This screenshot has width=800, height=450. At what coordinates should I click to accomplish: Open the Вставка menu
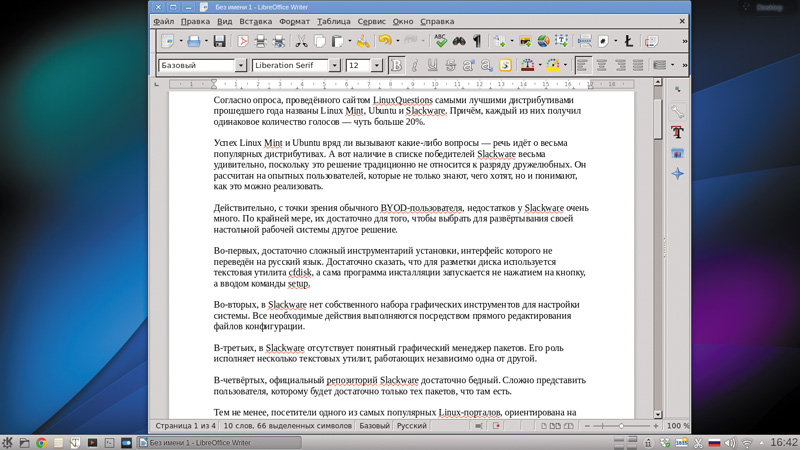255,21
